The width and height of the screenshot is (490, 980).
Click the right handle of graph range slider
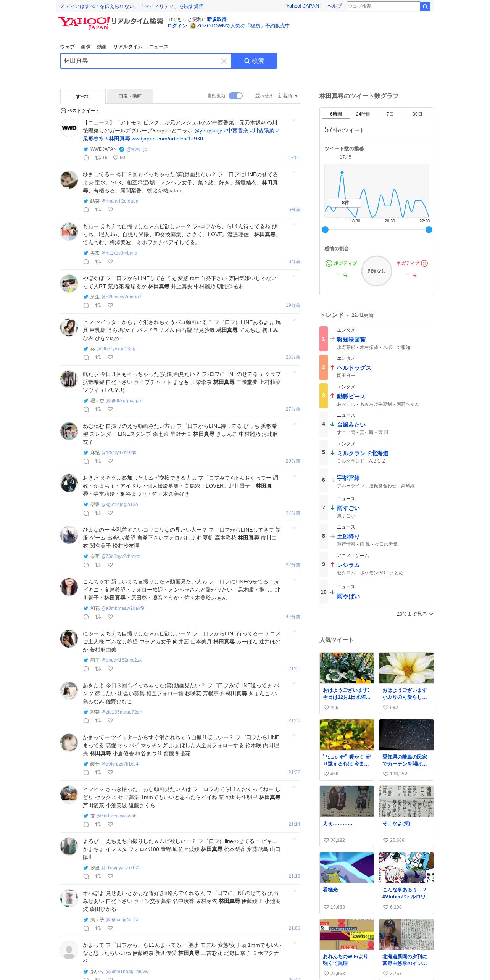(429, 230)
